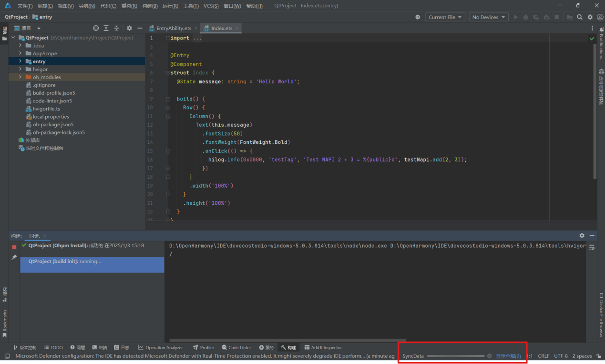This screenshot has height=364, width=605.
Task: Open the Current File run configuration dropdown
Action: pyautogui.click(x=445, y=17)
